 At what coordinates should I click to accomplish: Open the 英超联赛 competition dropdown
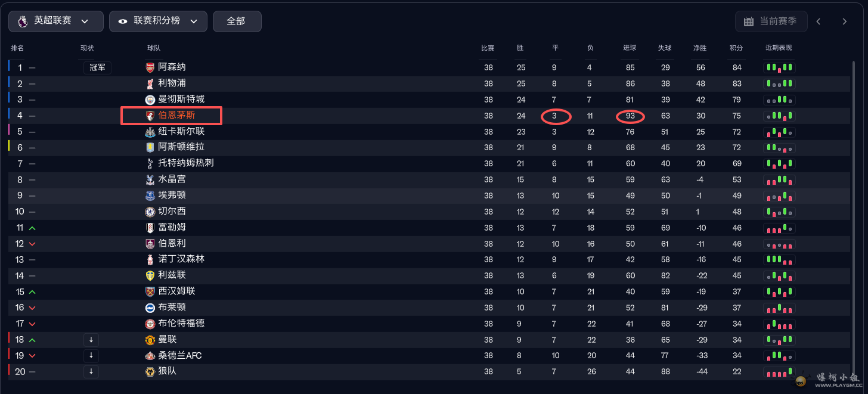pyautogui.click(x=55, y=21)
